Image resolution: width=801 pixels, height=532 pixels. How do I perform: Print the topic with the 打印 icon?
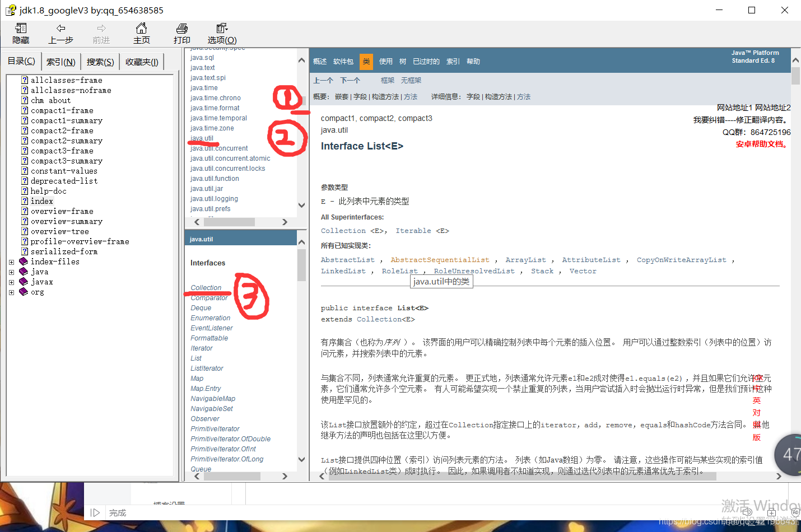181,33
